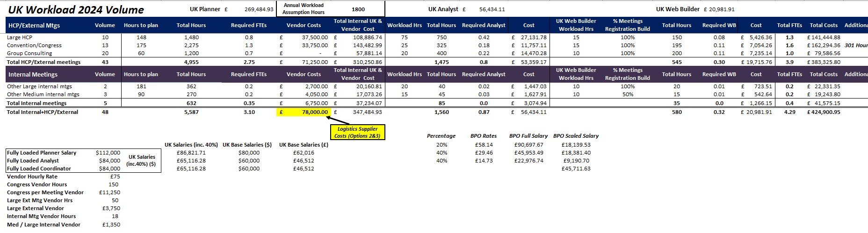Click the UK salary value £86,821.71
The image size is (868, 233).
191,153
